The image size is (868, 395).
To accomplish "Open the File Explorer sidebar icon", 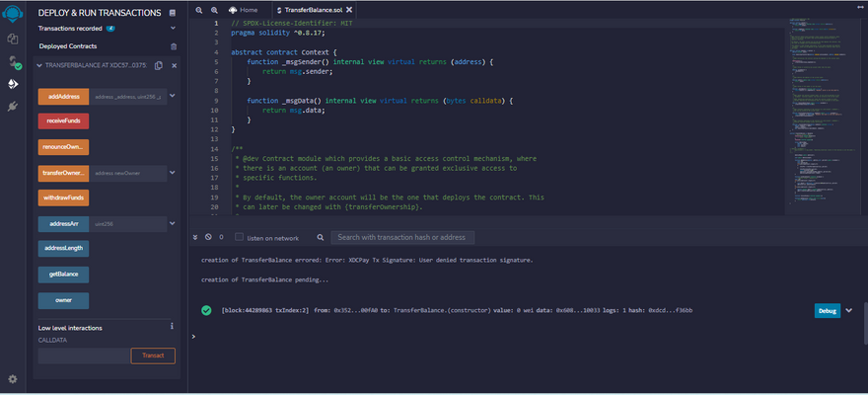I will [14, 39].
